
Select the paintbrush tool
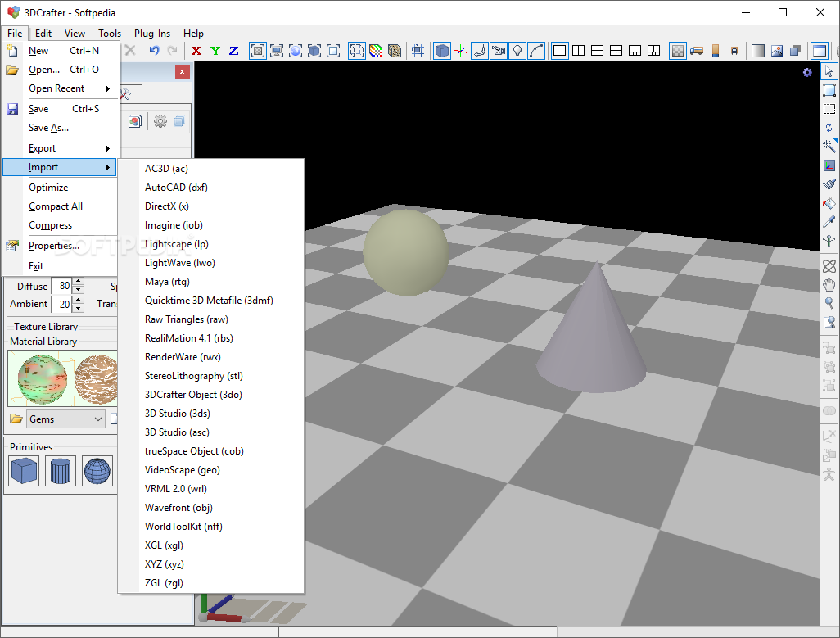(829, 184)
